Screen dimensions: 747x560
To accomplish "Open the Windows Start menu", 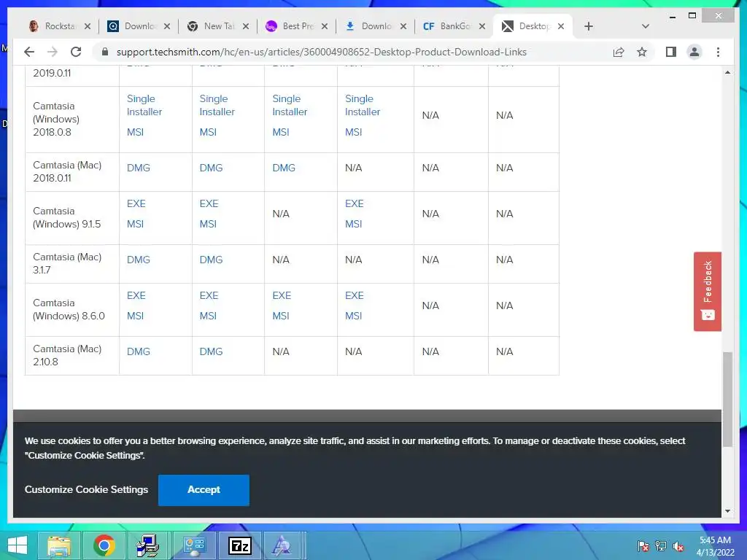I will coord(18,545).
